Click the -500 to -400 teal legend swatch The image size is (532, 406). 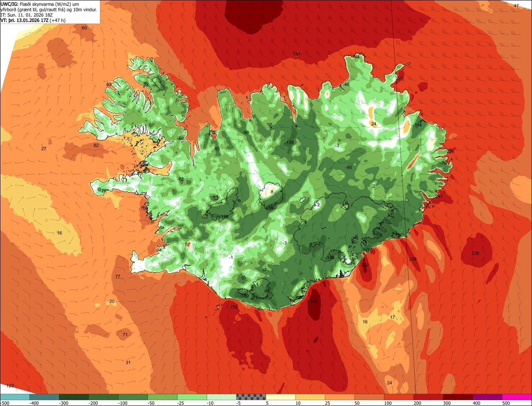pos(15,397)
